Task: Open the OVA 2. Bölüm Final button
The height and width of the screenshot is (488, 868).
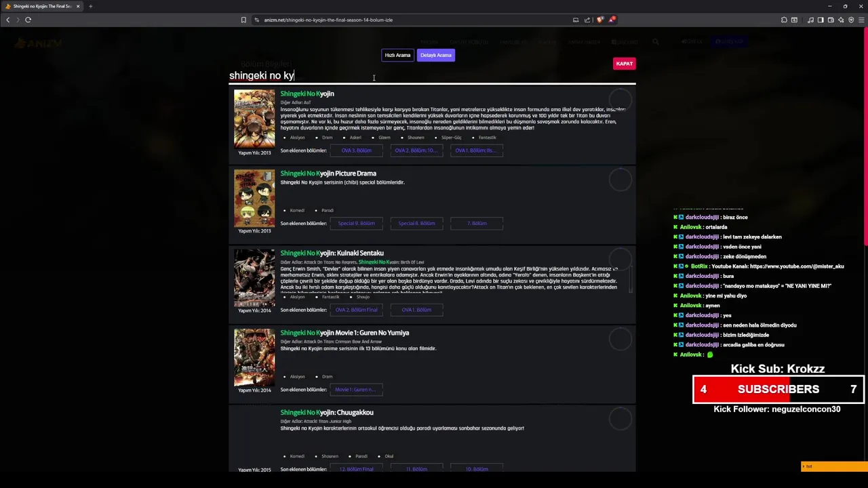Action: (356, 310)
